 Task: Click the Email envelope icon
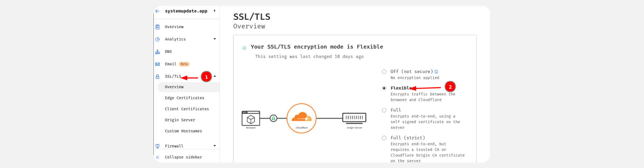(x=158, y=64)
